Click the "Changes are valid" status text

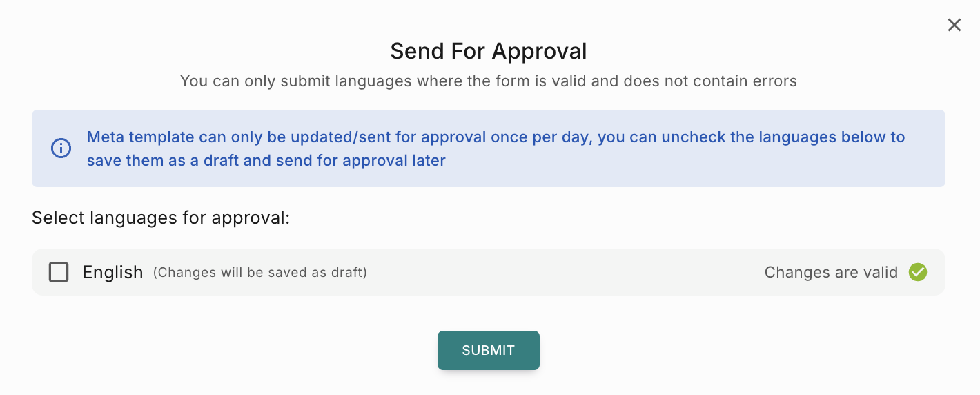coord(831,272)
